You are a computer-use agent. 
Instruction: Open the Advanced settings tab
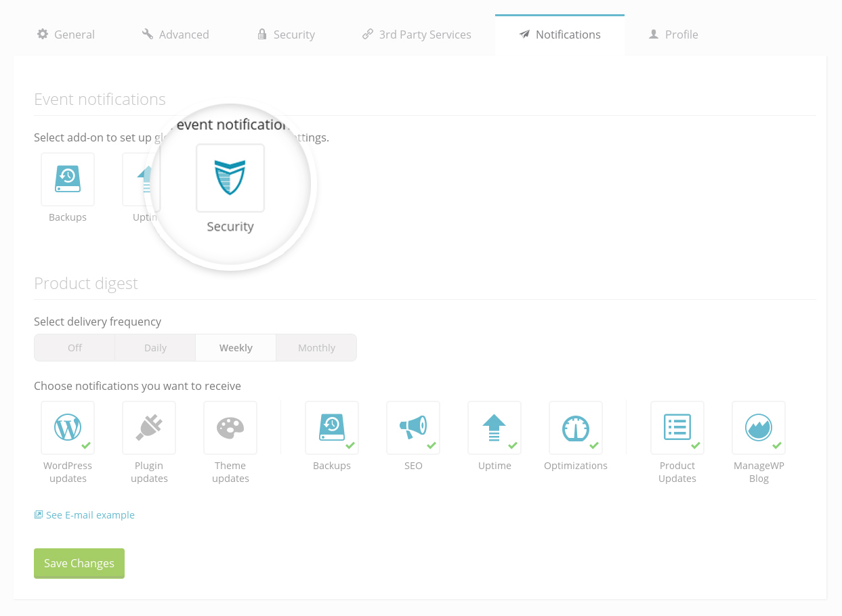coord(175,35)
